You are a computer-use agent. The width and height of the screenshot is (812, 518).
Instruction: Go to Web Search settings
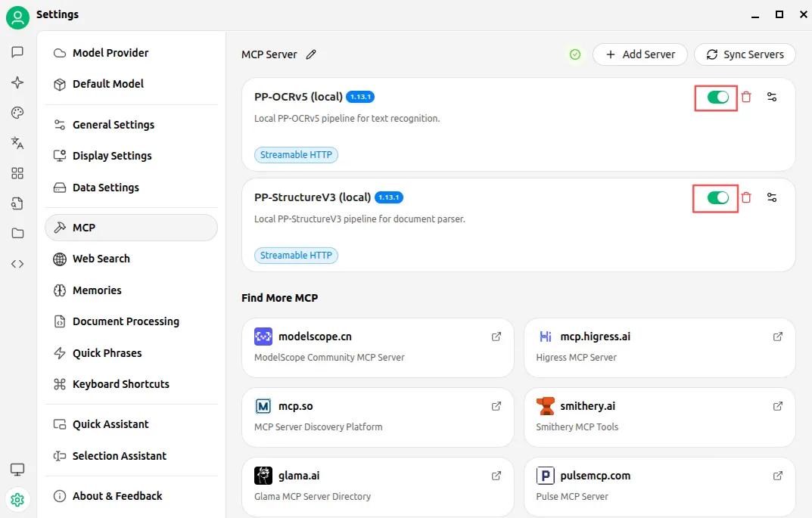[101, 259]
